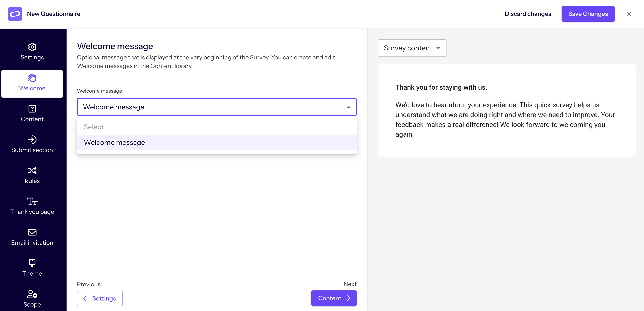Click the Email invitation label in sidebar
Screen dimensions: 644x311
tap(32, 243)
